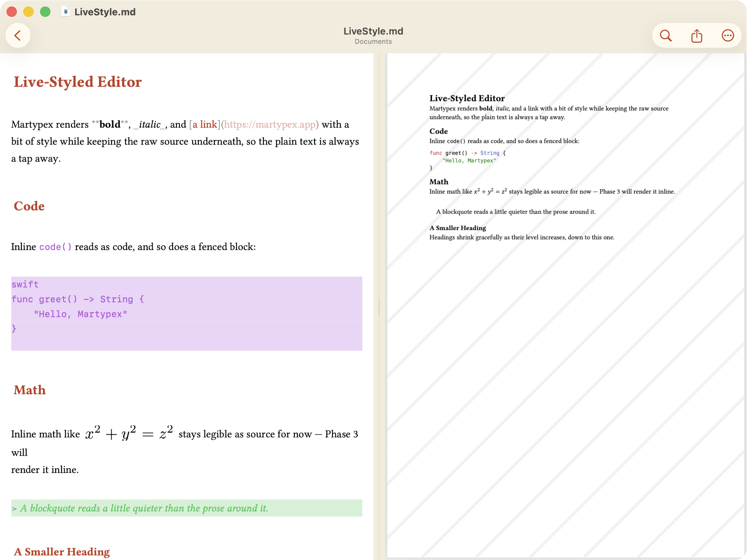The height and width of the screenshot is (560, 747).
Task: Click the inline code() snippet
Action: [55, 247]
